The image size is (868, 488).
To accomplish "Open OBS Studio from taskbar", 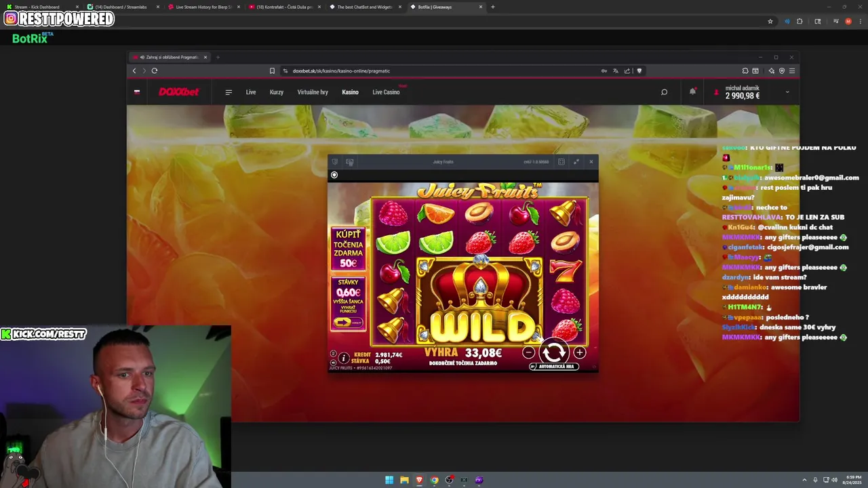I will pyautogui.click(x=449, y=480).
